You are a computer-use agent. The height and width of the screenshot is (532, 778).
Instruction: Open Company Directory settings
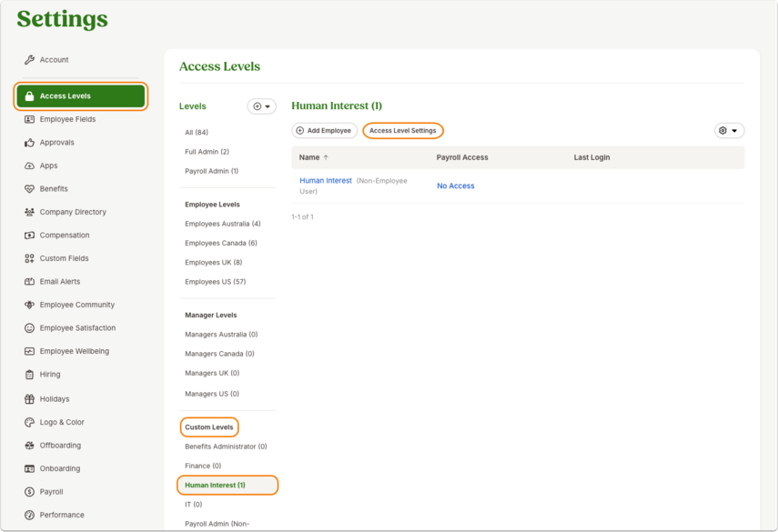coord(73,212)
